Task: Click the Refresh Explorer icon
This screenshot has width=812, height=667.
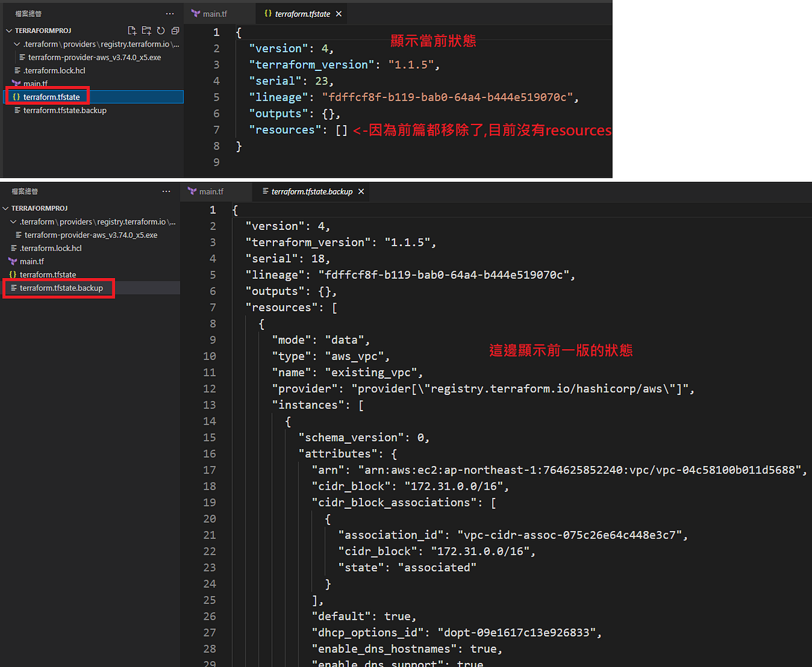Action: 160,31
